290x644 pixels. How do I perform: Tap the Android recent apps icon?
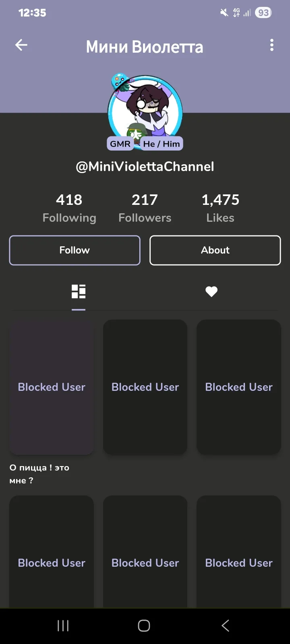pos(63,625)
